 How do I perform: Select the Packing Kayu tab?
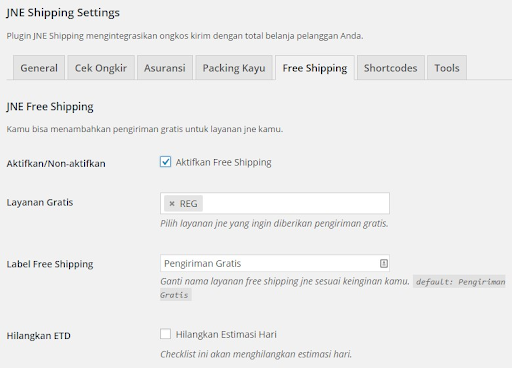click(x=234, y=68)
